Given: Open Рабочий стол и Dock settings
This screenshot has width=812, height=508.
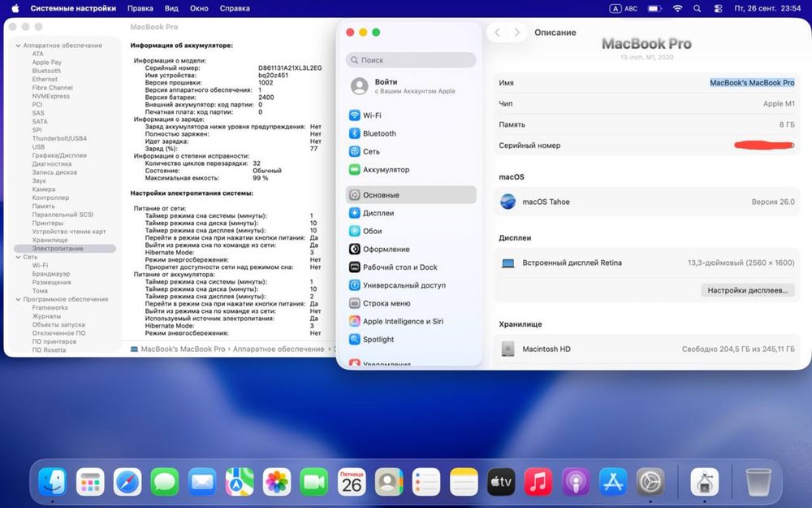Looking at the screenshot, I should pyautogui.click(x=411, y=267).
